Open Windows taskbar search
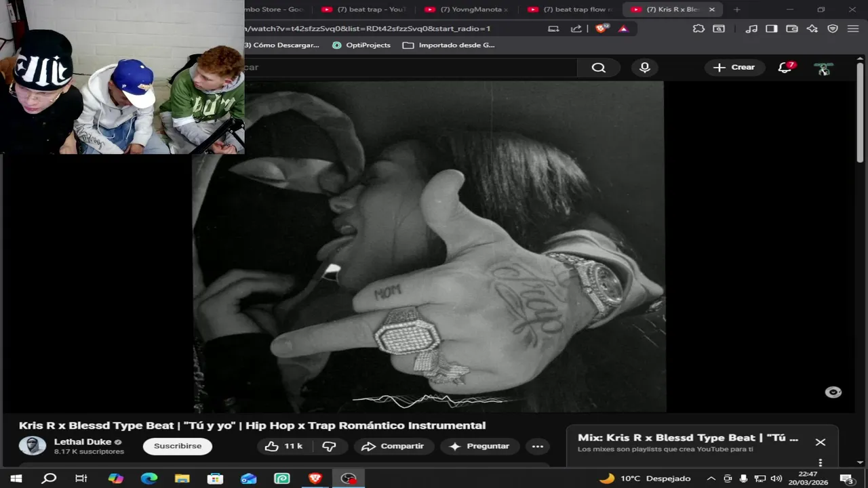Image resolution: width=868 pixels, height=488 pixels. pyautogui.click(x=49, y=479)
